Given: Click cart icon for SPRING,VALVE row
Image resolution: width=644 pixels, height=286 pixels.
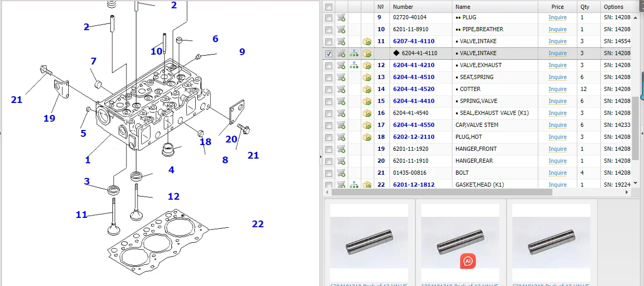Looking at the screenshot, I should [341, 101].
